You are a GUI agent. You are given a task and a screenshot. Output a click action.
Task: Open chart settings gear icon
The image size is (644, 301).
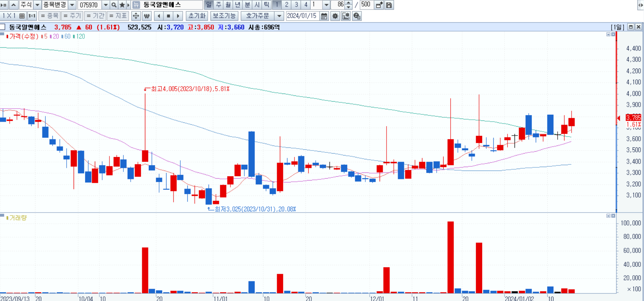[335, 16]
